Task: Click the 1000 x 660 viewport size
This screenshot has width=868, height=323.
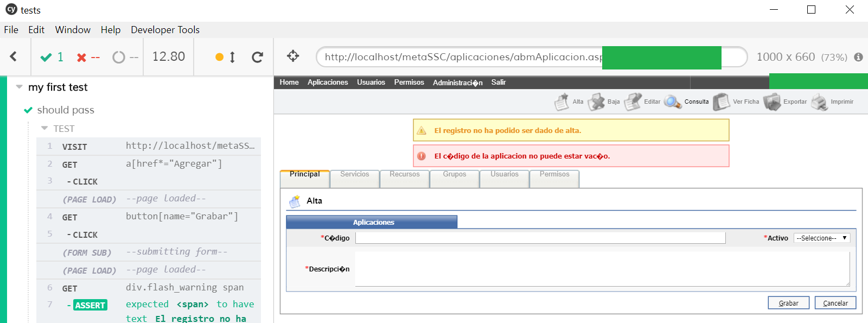Action: [786, 57]
